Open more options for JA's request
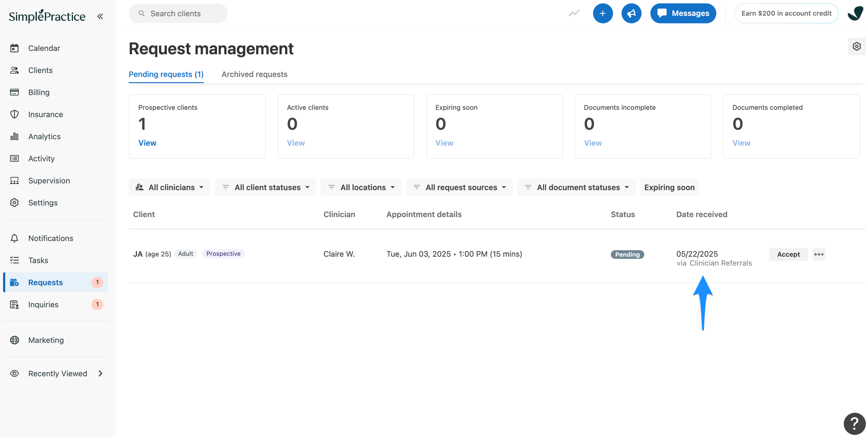 click(819, 254)
